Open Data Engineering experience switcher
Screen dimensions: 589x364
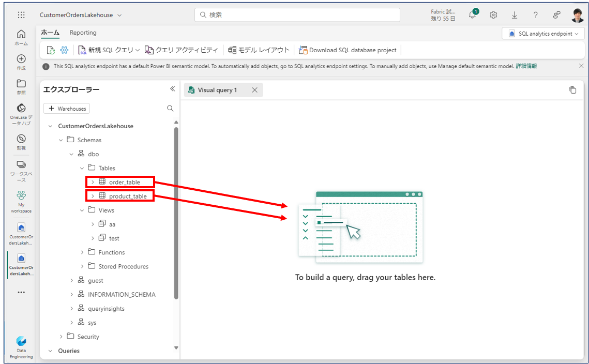[x=21, y=347]
